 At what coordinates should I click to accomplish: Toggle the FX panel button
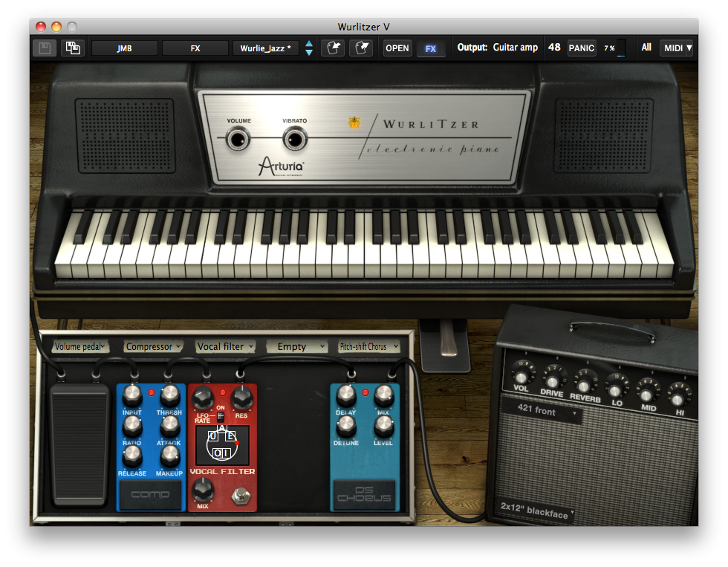coord(431,48)
